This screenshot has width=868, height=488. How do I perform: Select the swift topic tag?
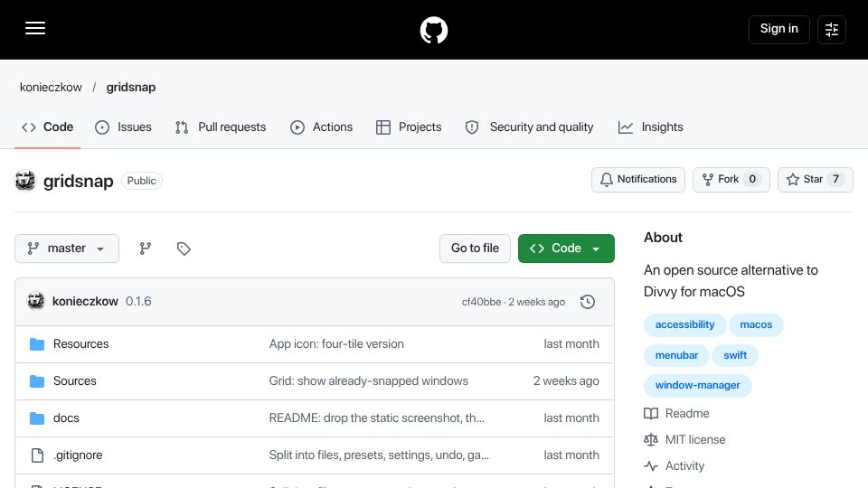[x=735, y=355]
